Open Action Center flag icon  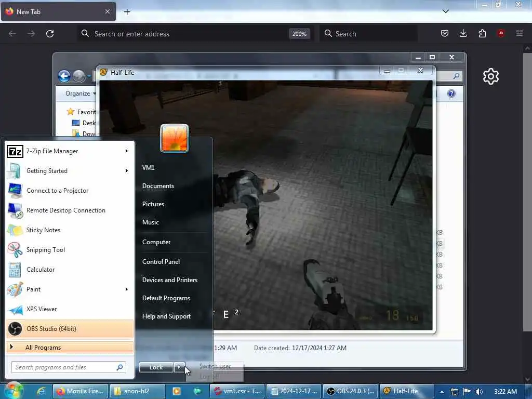pos(467,391)
